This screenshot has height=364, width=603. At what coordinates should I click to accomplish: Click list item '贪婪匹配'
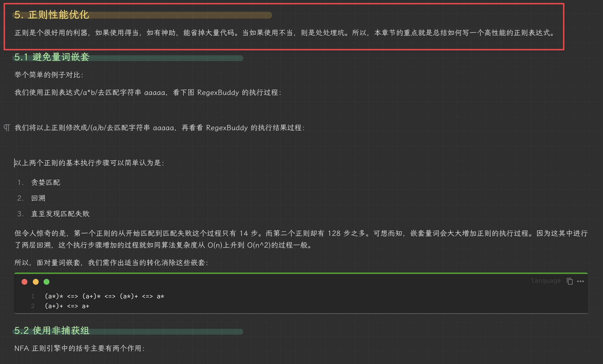coord(46,182)
